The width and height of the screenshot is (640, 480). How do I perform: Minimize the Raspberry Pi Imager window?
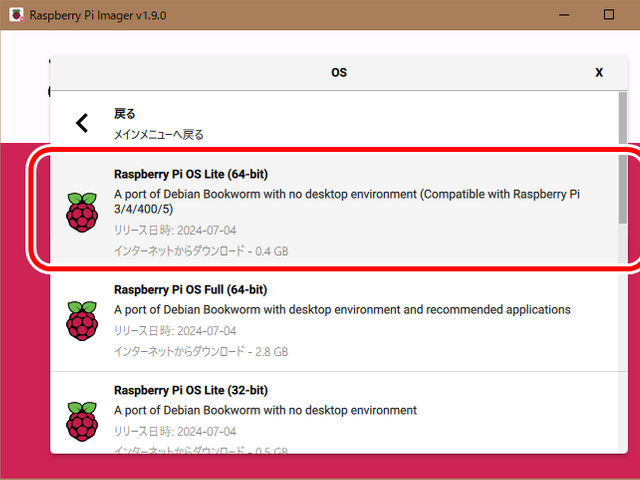[x=564, y=15]
